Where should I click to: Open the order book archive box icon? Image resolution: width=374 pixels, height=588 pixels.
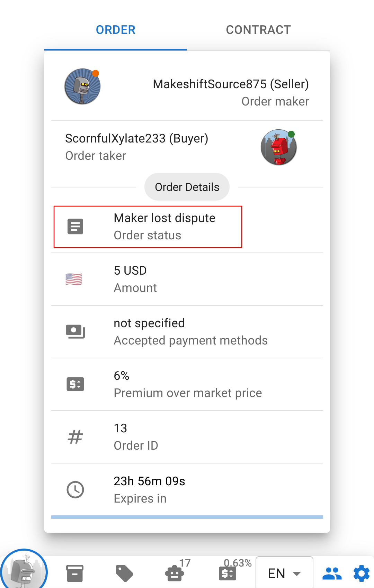pyautogui.click(x=75, y=573)
